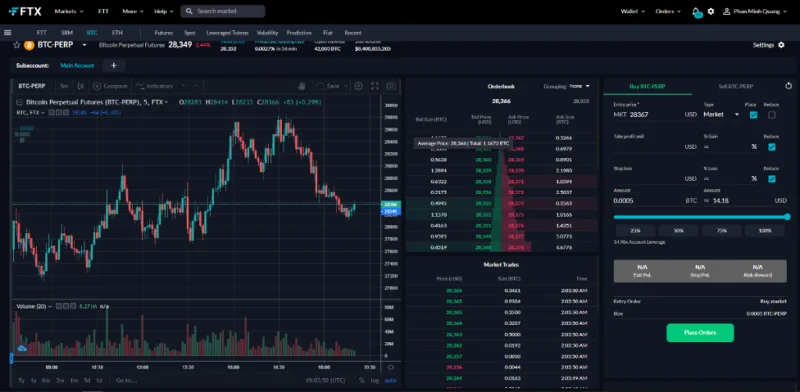
Task: Open the chart Compare tool
Action: pos(110,86)
